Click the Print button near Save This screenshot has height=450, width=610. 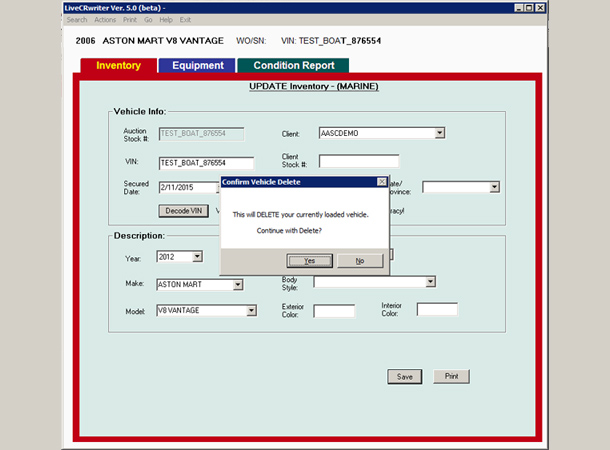pyautogui.click(x=451, y=376)
